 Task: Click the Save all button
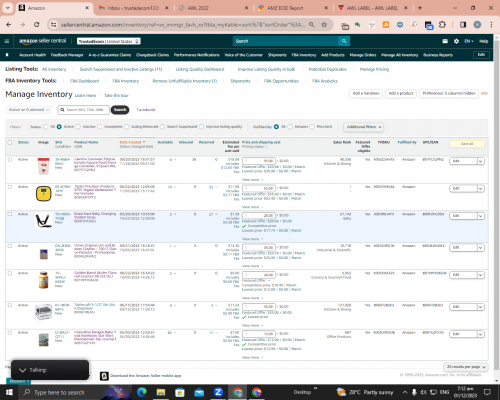[x=467, y=144]
